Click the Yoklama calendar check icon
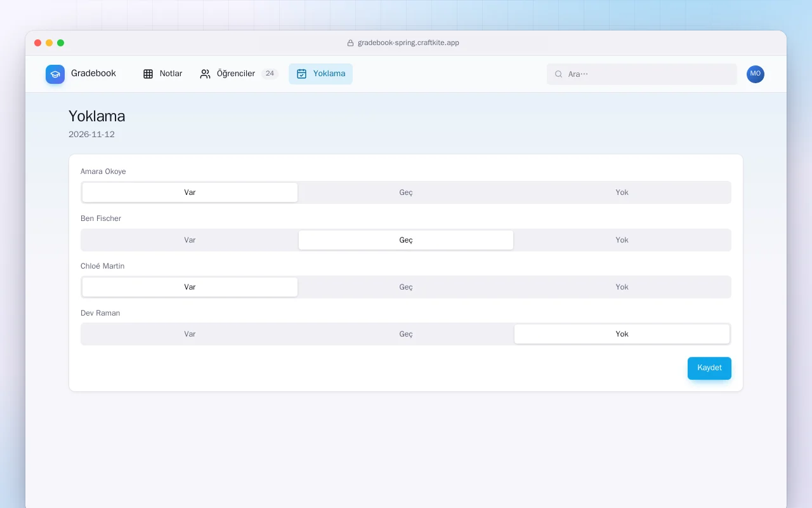 [x=302, y=74]
